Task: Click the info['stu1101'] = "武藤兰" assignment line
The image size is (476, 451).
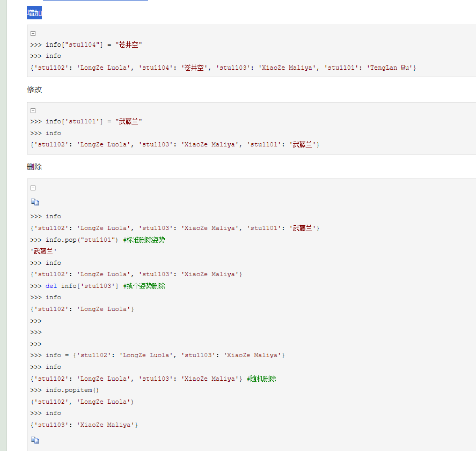Action: (x=93, y=122)
